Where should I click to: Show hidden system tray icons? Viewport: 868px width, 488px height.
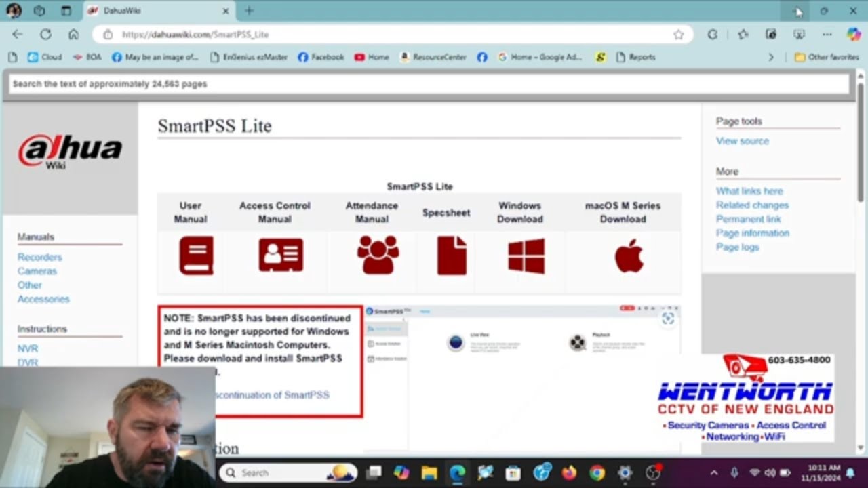pyautogui.click(x=713, y=472)
